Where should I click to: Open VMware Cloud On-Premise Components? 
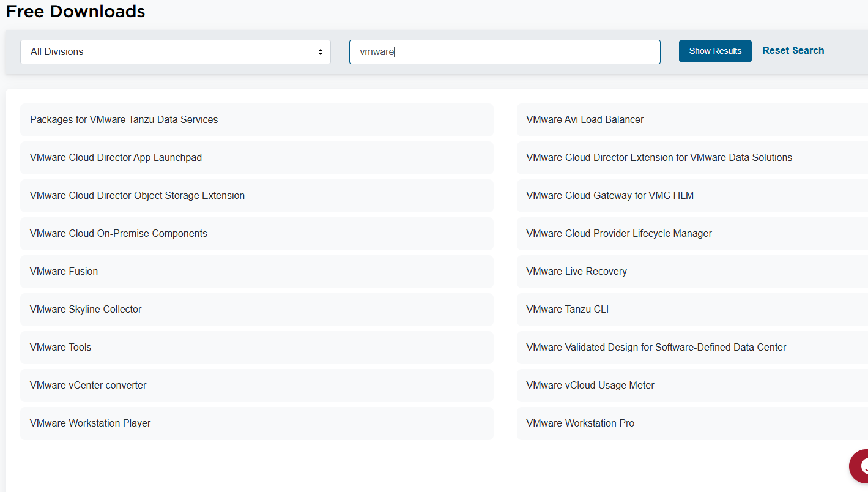click(257, 234)
